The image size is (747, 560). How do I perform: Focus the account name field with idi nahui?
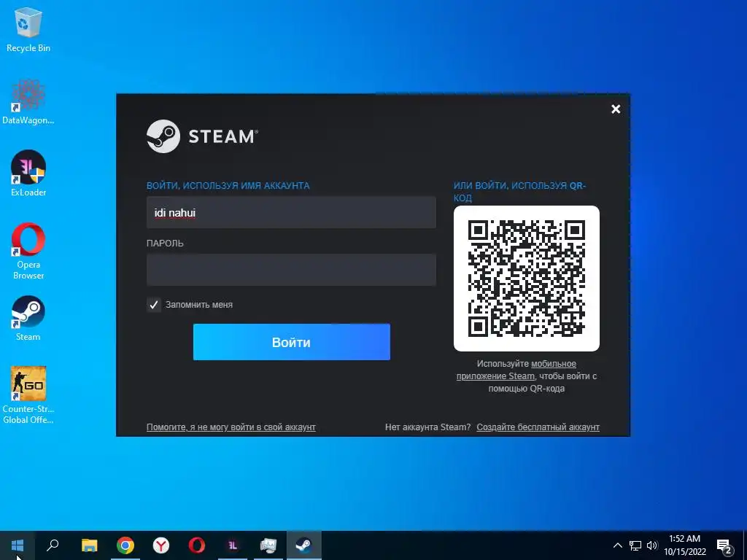[291, 212]
